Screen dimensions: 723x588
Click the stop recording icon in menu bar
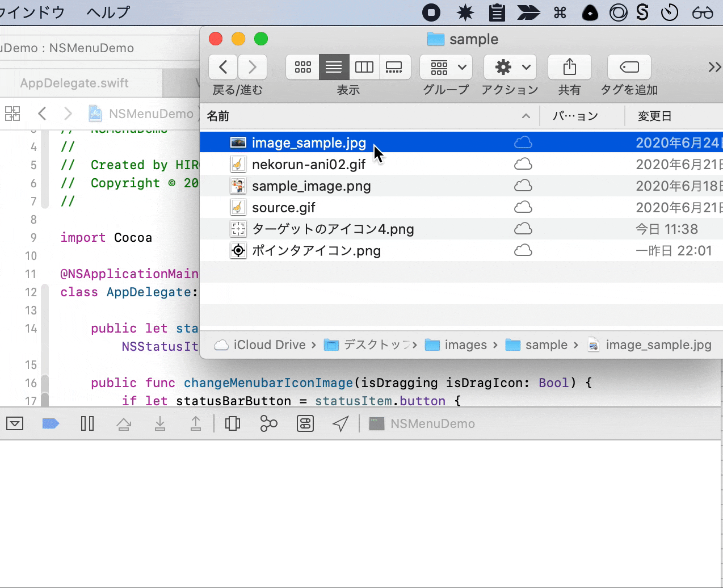pos(431,12)
